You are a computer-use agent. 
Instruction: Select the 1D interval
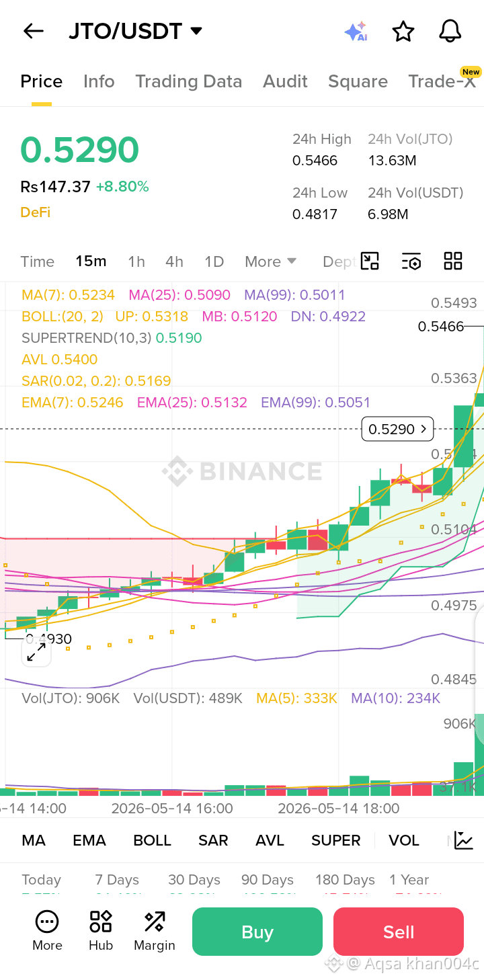click(x=214, y=261)
